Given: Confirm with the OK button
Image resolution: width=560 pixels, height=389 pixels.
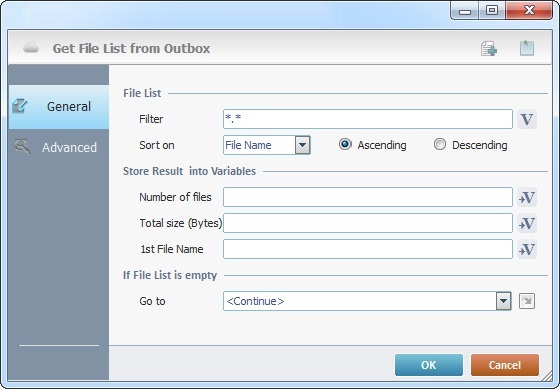Looking at the screenshot, I should coord(429,365).
